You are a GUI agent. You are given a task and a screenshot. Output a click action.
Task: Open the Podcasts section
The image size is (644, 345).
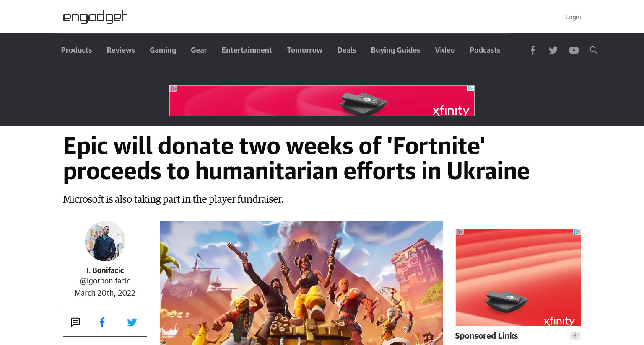(x=485, y=50)
